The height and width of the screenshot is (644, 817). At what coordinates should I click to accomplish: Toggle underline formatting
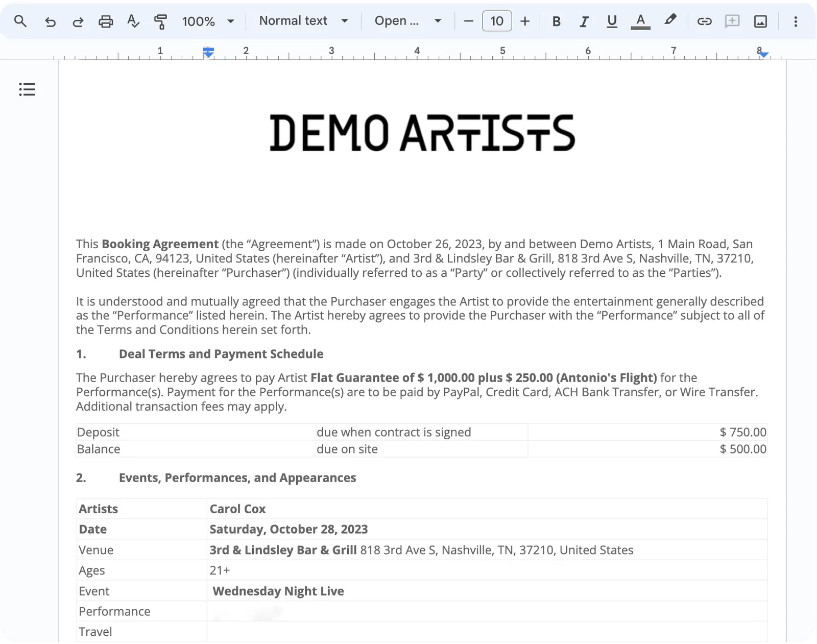click(612, 21)
